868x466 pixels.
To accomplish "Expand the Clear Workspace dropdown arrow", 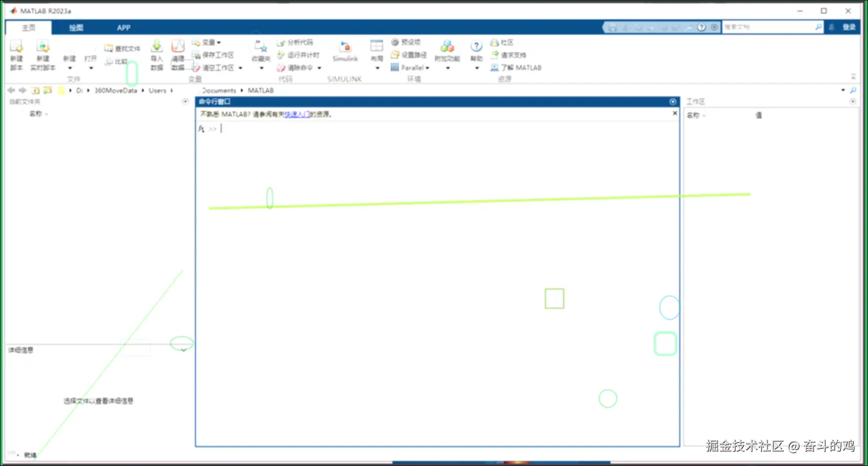I will (x=240, y=68).
